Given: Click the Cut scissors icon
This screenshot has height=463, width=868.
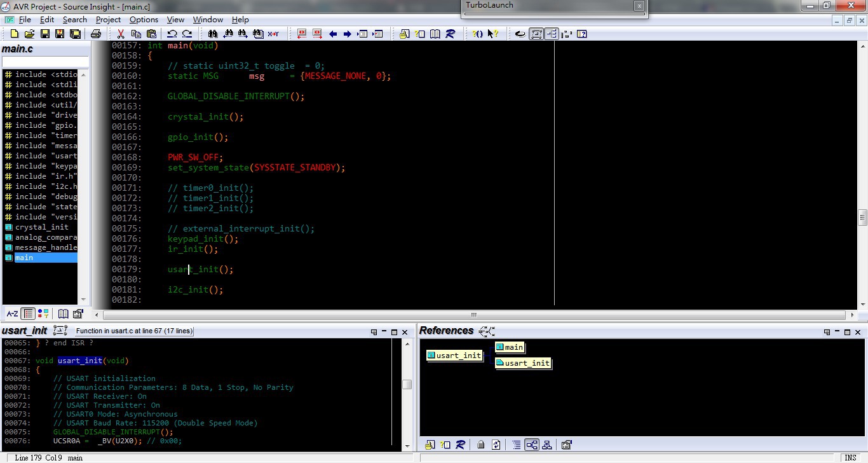Looking at the screenshot, I should tap(120, 34).
